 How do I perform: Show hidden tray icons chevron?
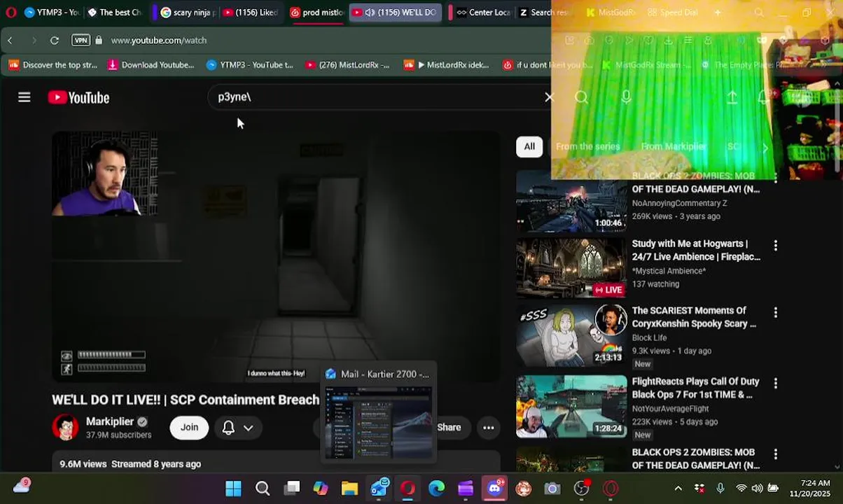pyautogui.click(x=678, y=488)
